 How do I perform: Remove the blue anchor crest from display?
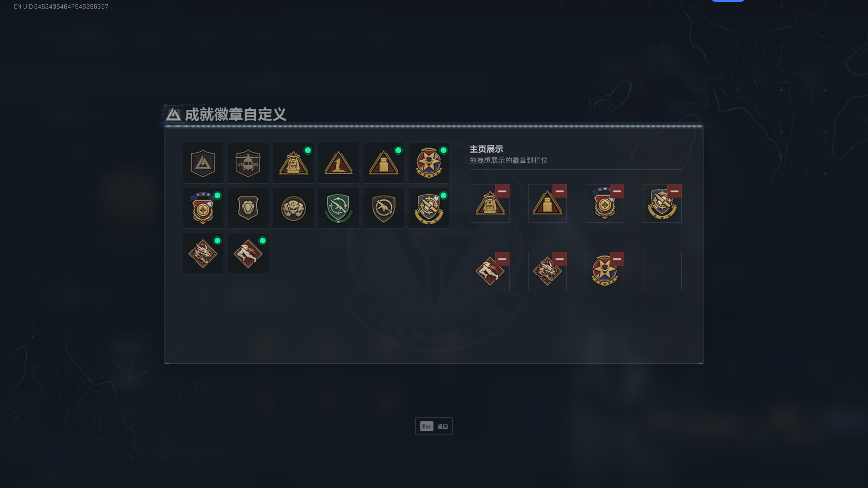coord(674,191)
